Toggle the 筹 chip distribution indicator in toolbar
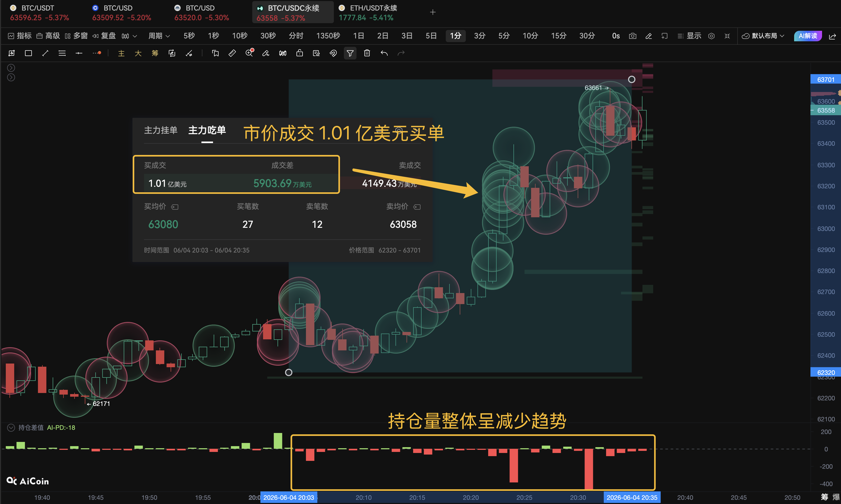 pyautogui.click(x=155, y=53)
